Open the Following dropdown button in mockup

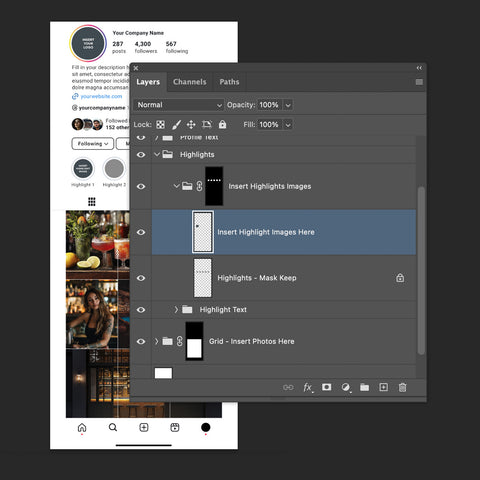click(93, 144)
